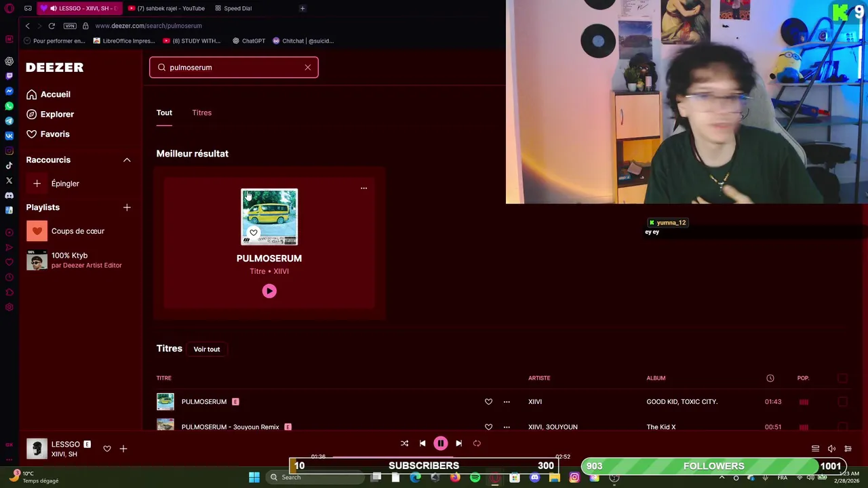
Task: Adjust volume with the speaker icon
Action: pos(831,449)
